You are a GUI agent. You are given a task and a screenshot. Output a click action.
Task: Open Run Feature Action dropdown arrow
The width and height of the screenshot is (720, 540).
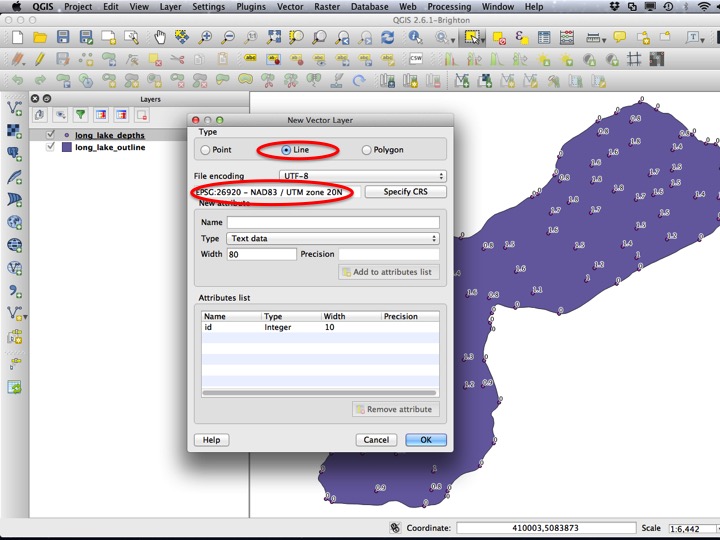453,40
